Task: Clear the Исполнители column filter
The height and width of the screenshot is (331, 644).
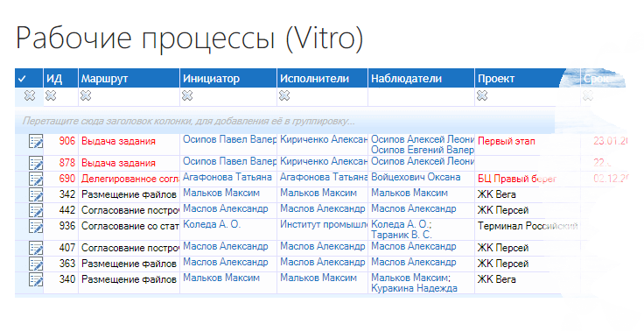Action: (x=284, y=95)
